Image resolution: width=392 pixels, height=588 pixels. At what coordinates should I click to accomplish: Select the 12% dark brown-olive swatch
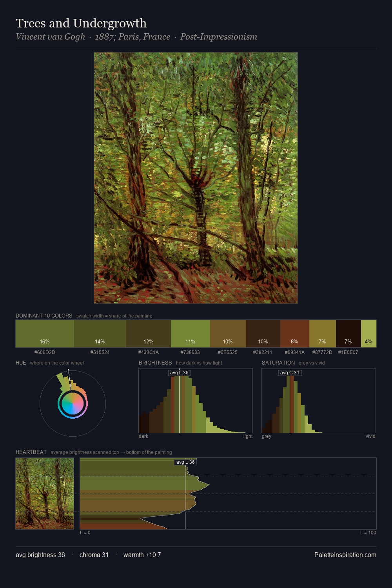tap(149, 334)
